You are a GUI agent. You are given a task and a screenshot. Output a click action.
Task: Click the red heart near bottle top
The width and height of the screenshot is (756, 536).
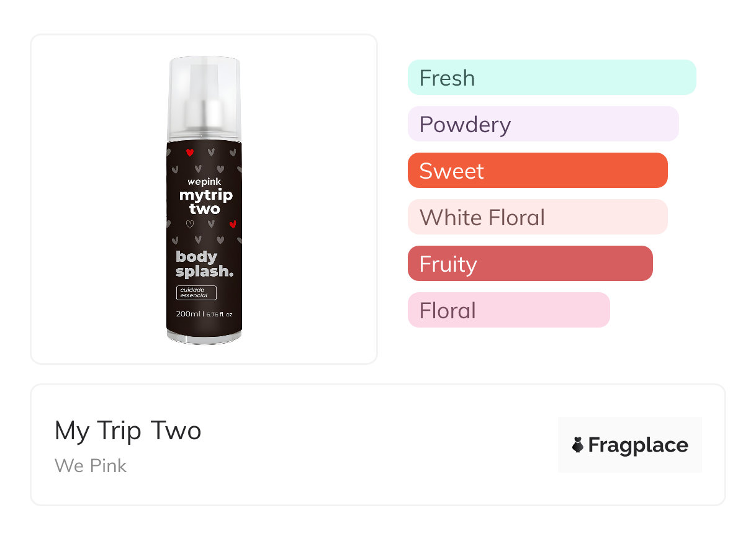click(x=190, y=152)
